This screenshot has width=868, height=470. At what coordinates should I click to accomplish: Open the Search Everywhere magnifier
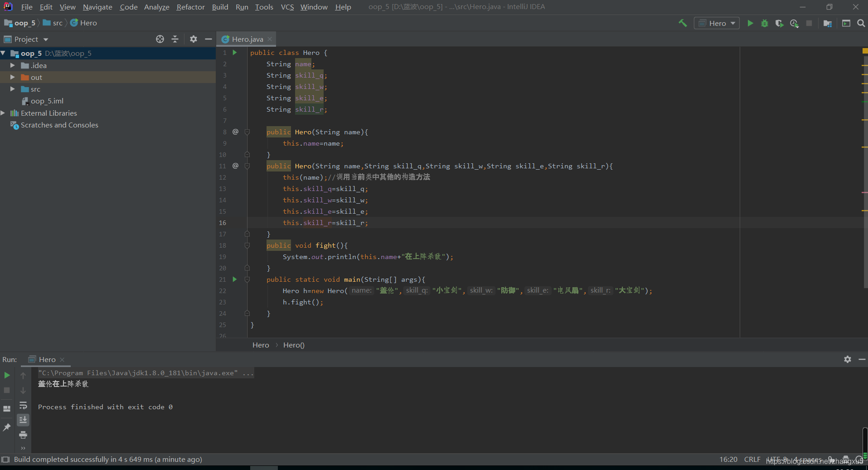(x=861, y=23)
